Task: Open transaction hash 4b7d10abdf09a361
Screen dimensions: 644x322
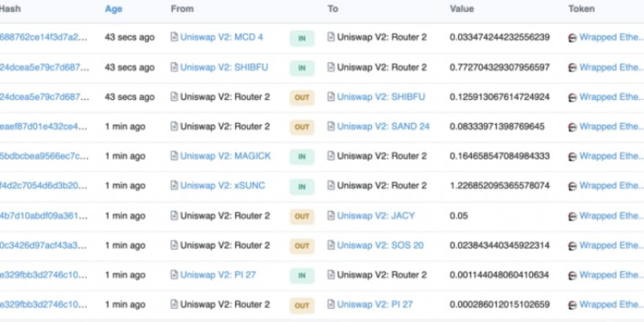Action: (43, 216)
